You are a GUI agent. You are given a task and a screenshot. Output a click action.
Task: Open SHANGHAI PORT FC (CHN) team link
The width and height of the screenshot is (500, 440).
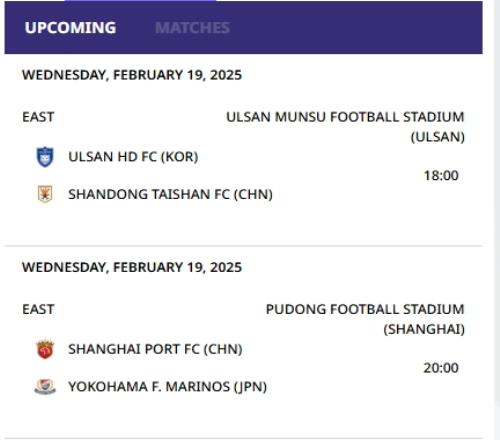tap(155, 349)
